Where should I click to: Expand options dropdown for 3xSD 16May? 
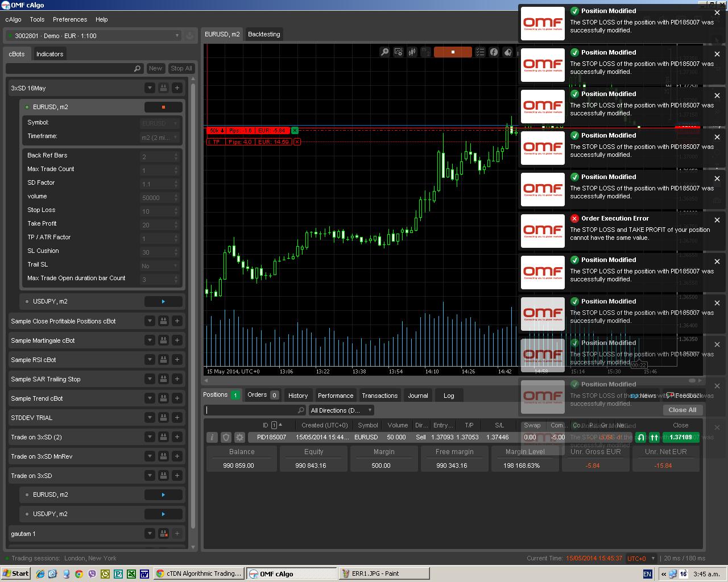point(150,88)
